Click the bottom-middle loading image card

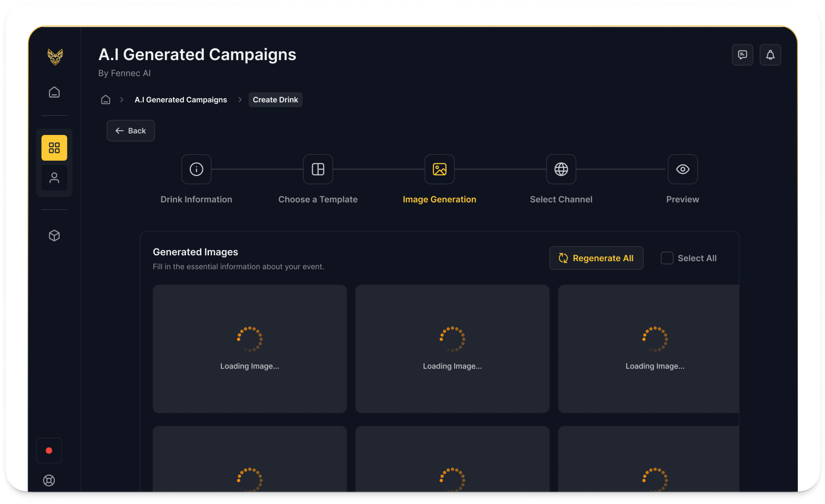pos(452,459)
